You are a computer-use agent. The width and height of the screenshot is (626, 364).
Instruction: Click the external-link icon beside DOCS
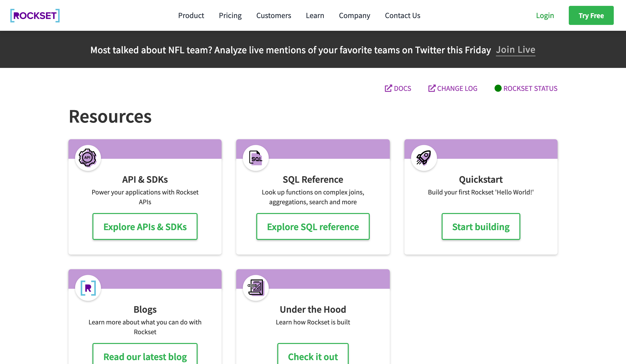(388, 88)
